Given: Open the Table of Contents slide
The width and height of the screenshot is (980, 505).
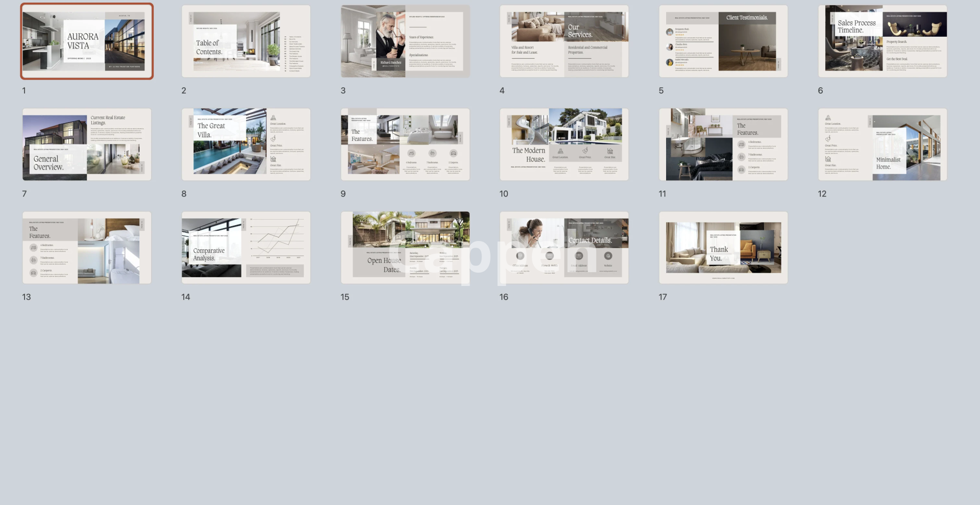Looking at the screenshot, I should point(246,41).
